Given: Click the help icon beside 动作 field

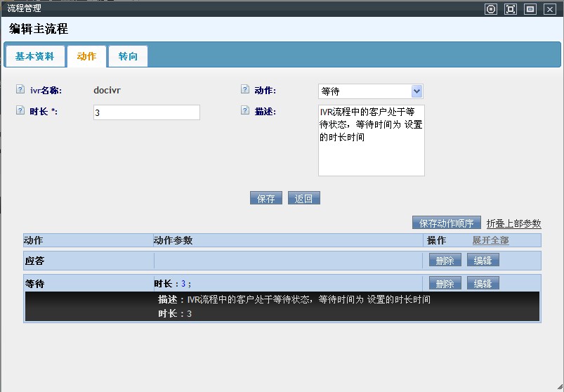Looking at the screenshot, I should tap(244, 90).
